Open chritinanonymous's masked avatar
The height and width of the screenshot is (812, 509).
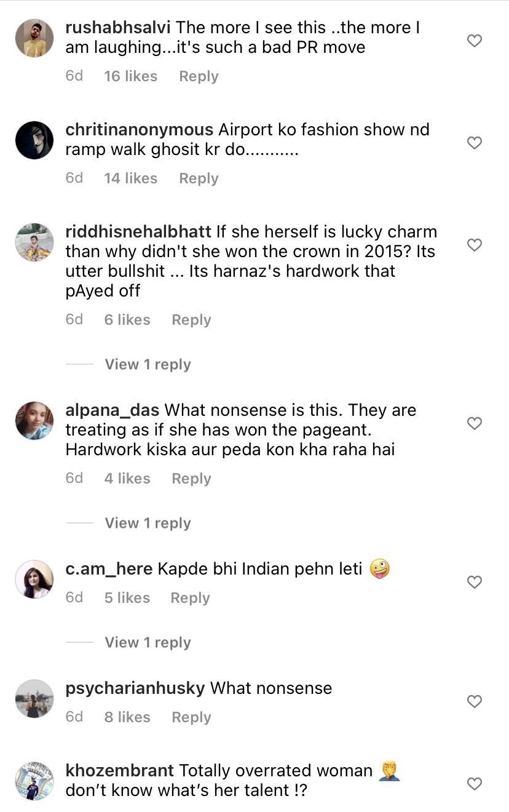click(34, 140)
